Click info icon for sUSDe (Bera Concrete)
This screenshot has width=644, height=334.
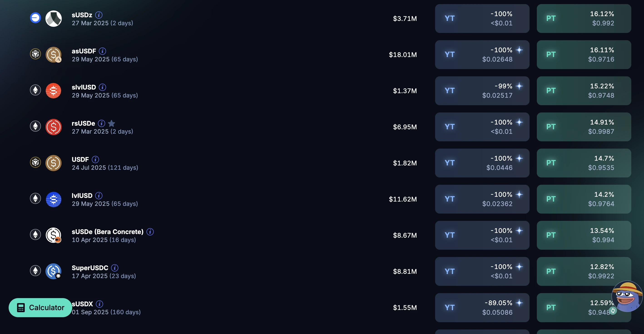click(150, 232)
